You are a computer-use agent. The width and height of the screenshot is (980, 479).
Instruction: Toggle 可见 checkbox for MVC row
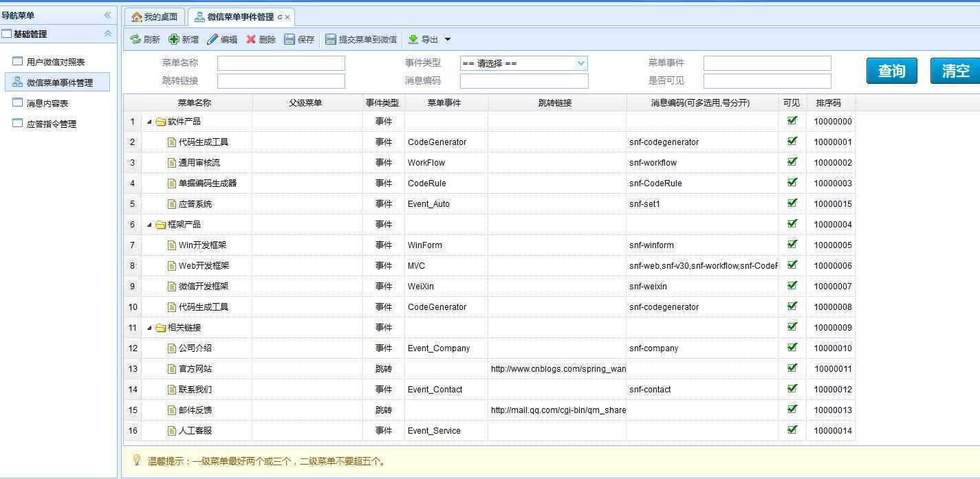tap(792, 265)
